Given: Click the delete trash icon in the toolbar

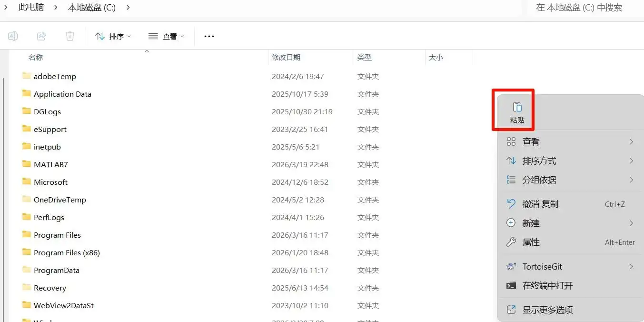Looking at the screenshot, I should [70, 36].
